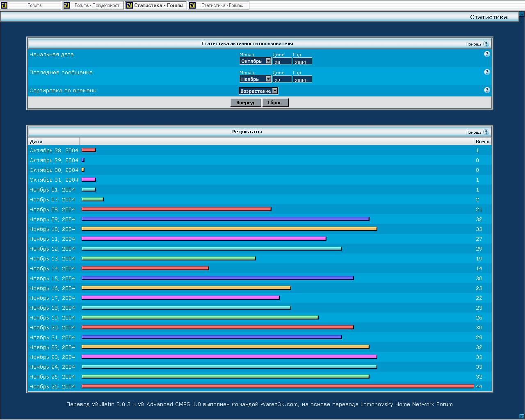This screenshot has width=525, height=420.
Task: Click Помощь link in statistics form header
Action: point(473,44)
